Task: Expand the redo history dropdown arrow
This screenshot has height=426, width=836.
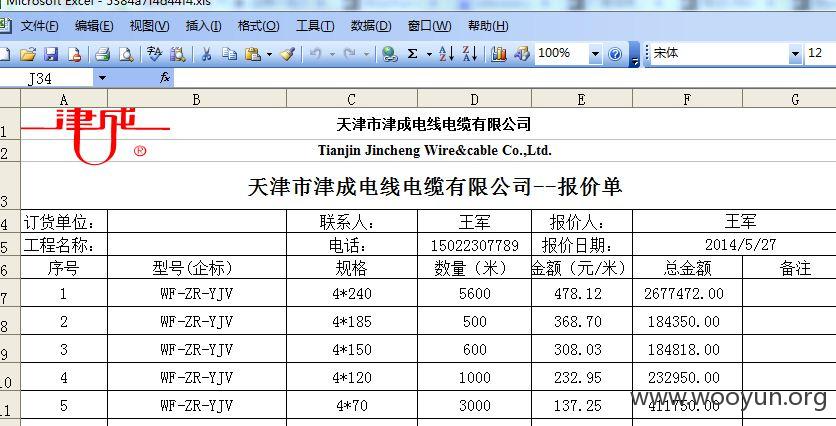Action: (366, 54)
